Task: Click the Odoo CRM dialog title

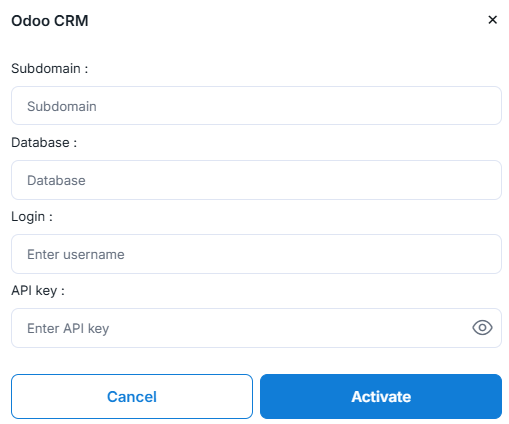Action: pyautogui.click(x=50, y=21)
